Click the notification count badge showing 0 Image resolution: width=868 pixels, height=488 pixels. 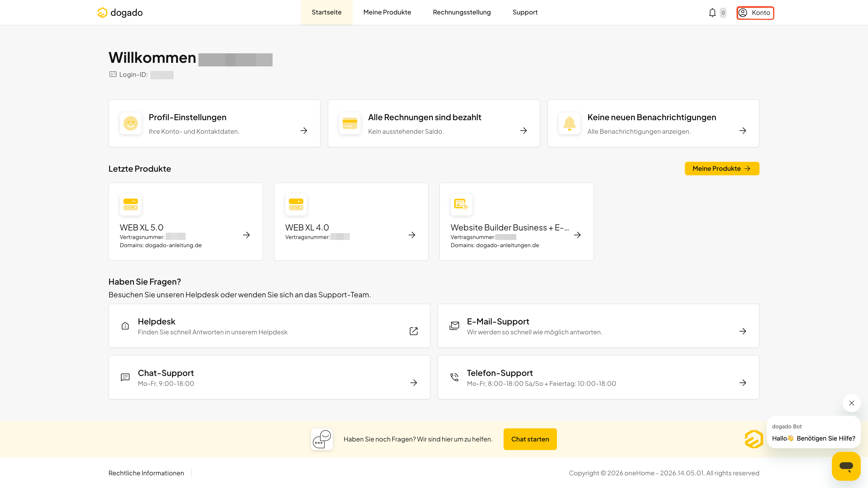[x=723, y=13]
